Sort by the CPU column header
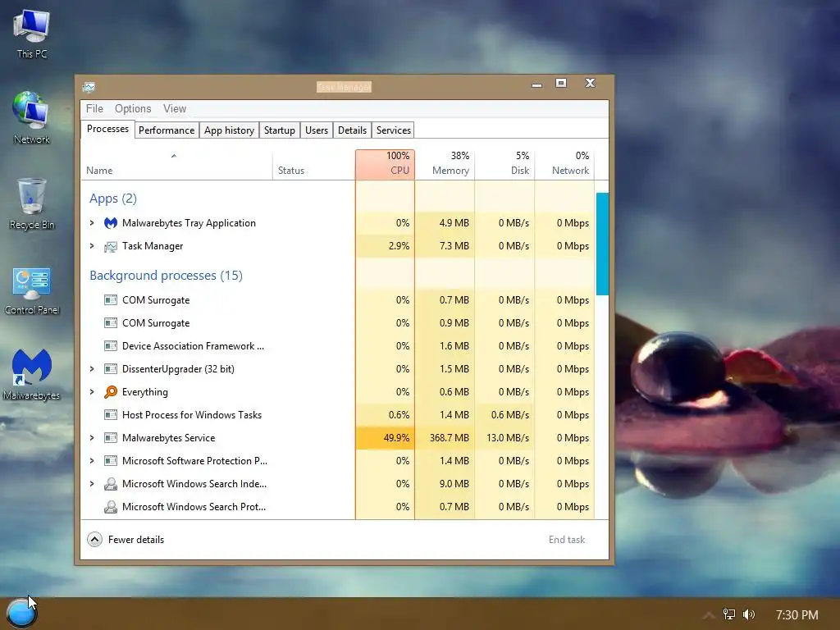This screenshot has height=630, width=840. 385,164
